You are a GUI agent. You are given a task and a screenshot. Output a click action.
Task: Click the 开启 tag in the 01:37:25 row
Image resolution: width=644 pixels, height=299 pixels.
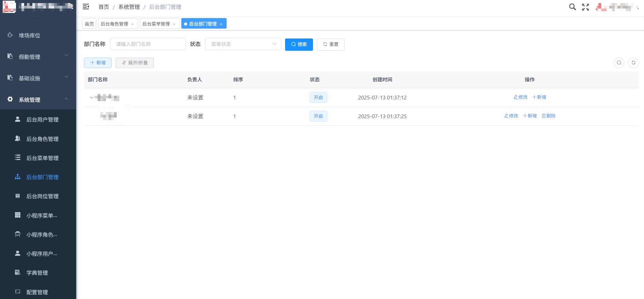click(x=318, y=116)
